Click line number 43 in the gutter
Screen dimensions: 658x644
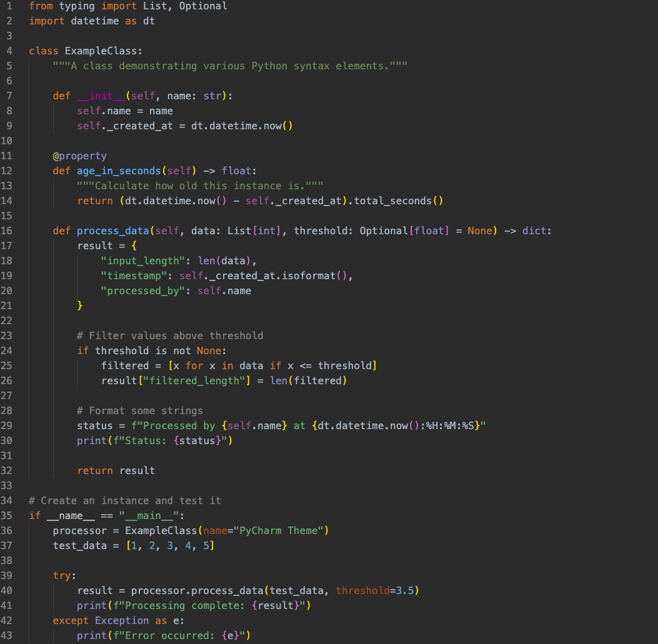coord(6,636)
